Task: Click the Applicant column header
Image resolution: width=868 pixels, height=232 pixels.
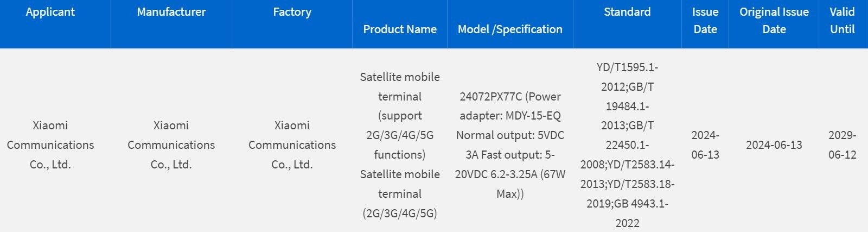Action: (x=50, y=12)
